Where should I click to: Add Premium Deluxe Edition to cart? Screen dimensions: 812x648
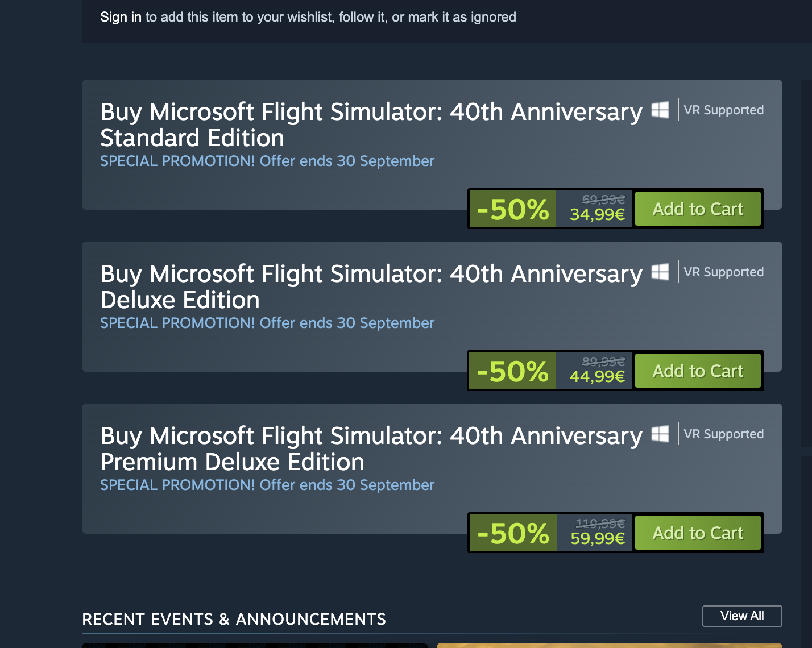click(698, 533)
